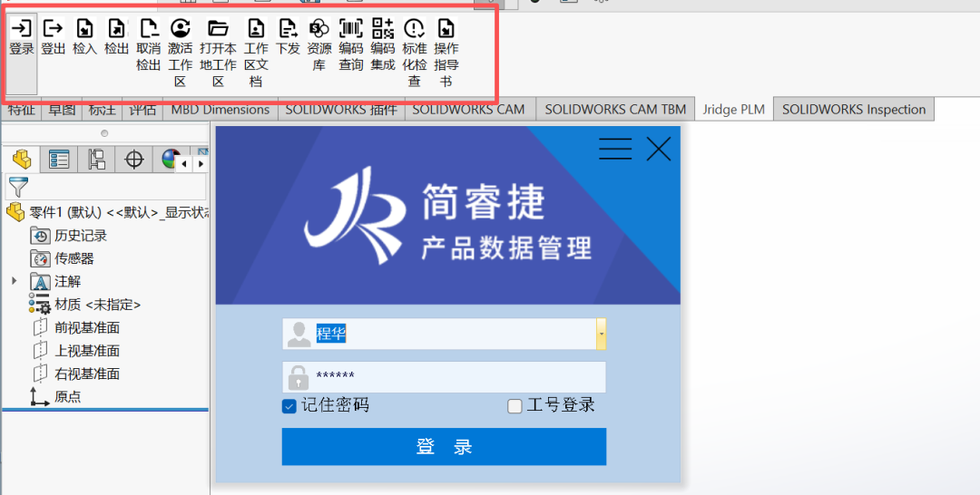Open hamburger menu in login dialog

[x=615, y=150]
